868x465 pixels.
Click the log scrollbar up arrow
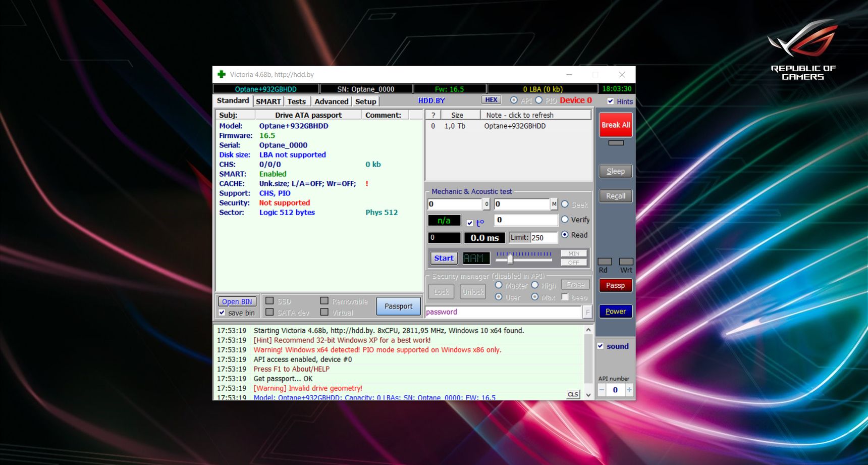(588, 330)
